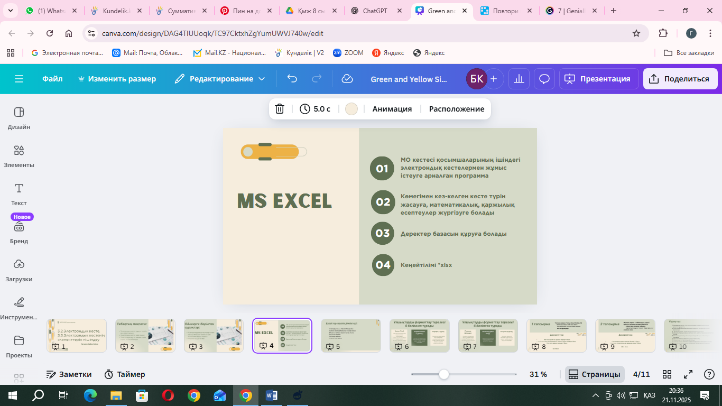Switch to the Pinterest browser tab
Image resolution: width=722 pixels, height=406 pixels.
[x=246, y=11]
